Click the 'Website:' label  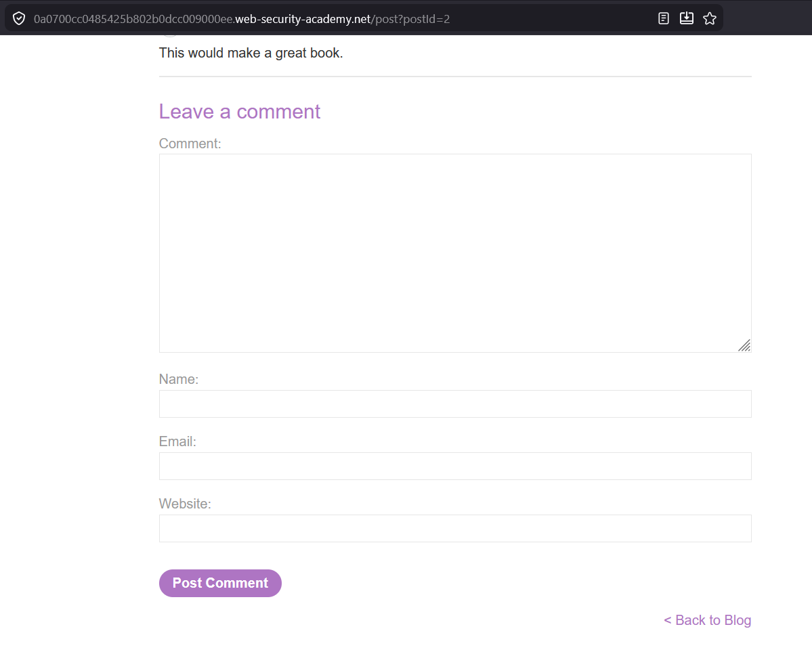[x=185, y=503]
